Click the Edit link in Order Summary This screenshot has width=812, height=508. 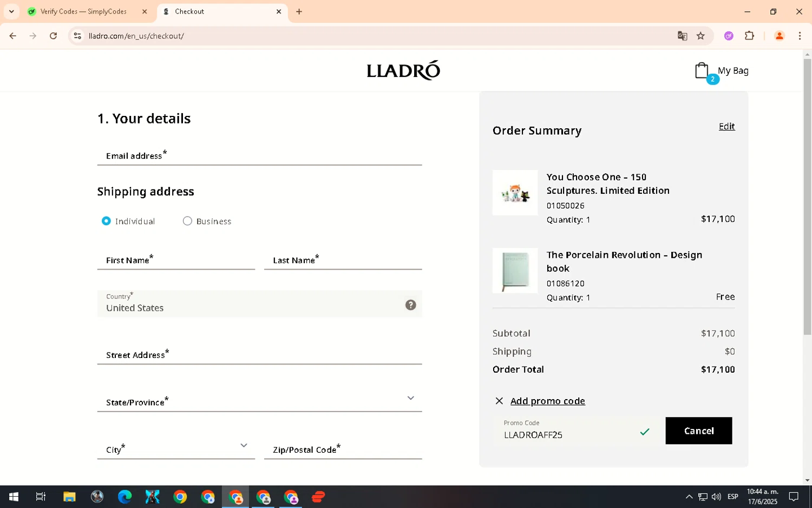click(726, 126)
